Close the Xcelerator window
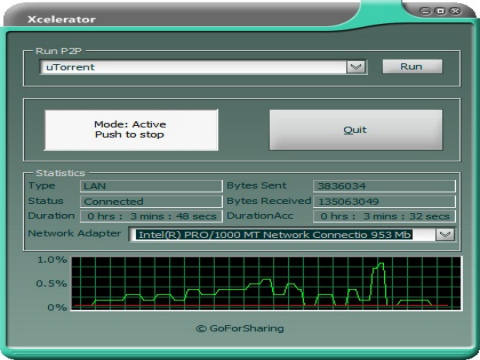Screen dimensions: 480x360 pyautogui.click(x=455, y=11)
